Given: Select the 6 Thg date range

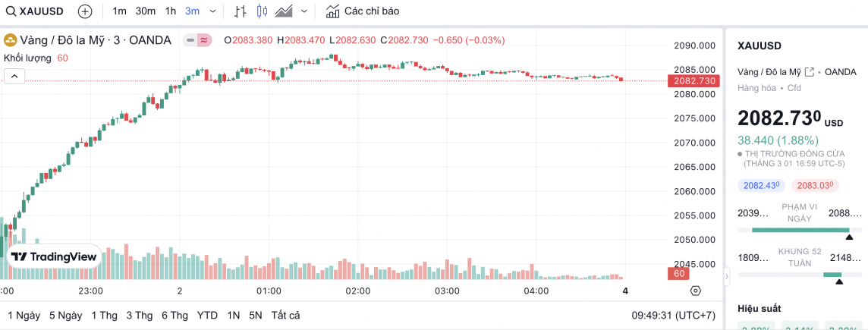Looking at the screenshot, I should 175,315.
